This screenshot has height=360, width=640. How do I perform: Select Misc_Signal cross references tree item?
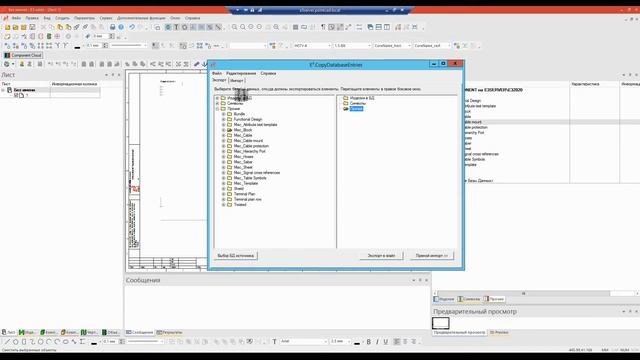coord(257,173)
